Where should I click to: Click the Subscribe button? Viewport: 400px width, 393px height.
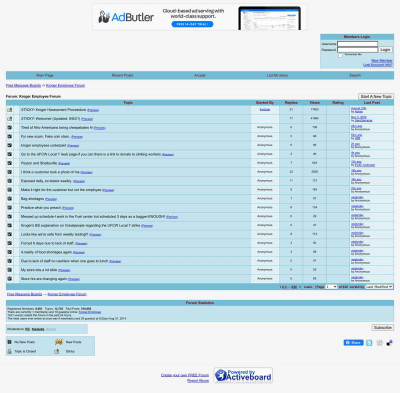383,328
